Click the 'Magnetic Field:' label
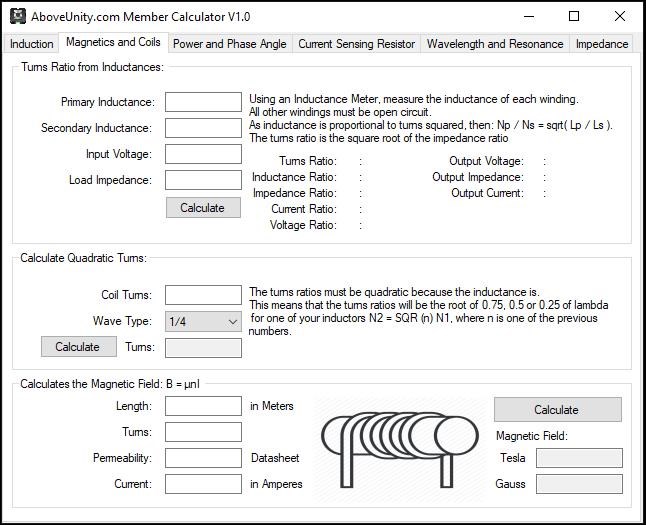This screenshot has height=525, width=646. click(x=531, y=436)
